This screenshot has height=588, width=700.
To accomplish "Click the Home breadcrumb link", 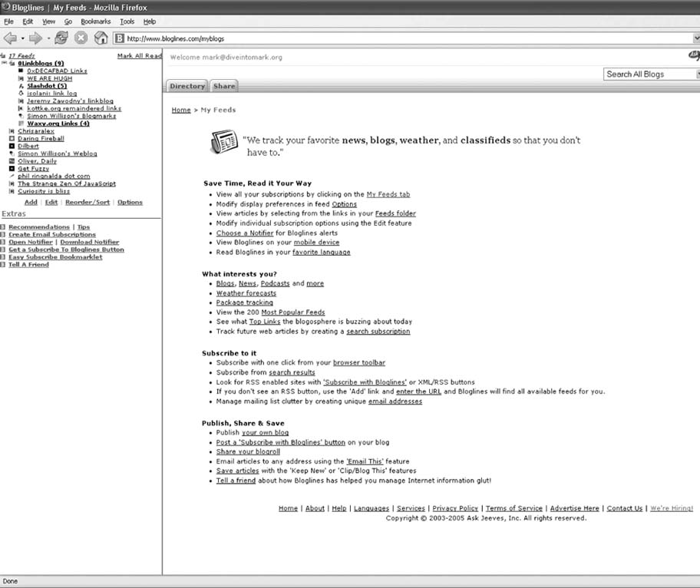I will tap(181, 110).
